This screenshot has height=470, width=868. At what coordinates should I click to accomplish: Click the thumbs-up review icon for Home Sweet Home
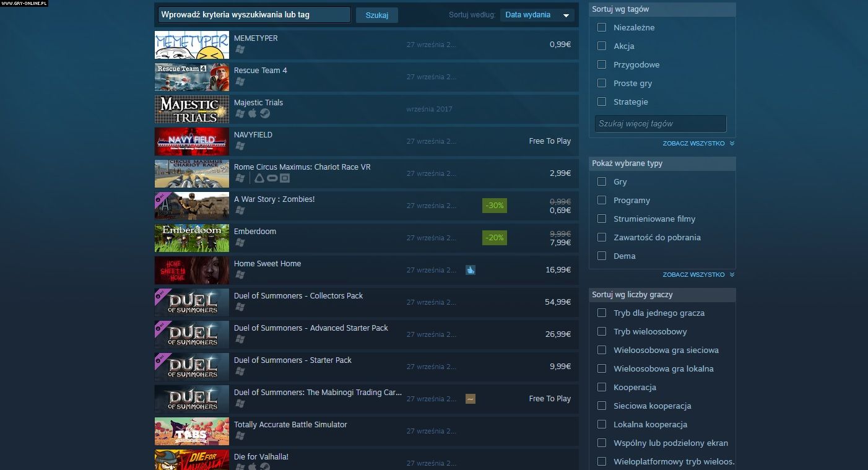pos(471,270)
